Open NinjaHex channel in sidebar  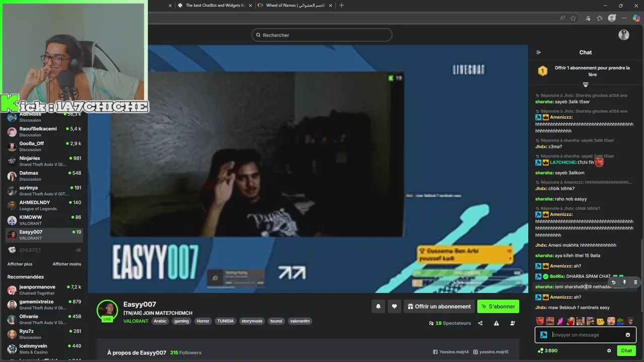pos(44,161)
